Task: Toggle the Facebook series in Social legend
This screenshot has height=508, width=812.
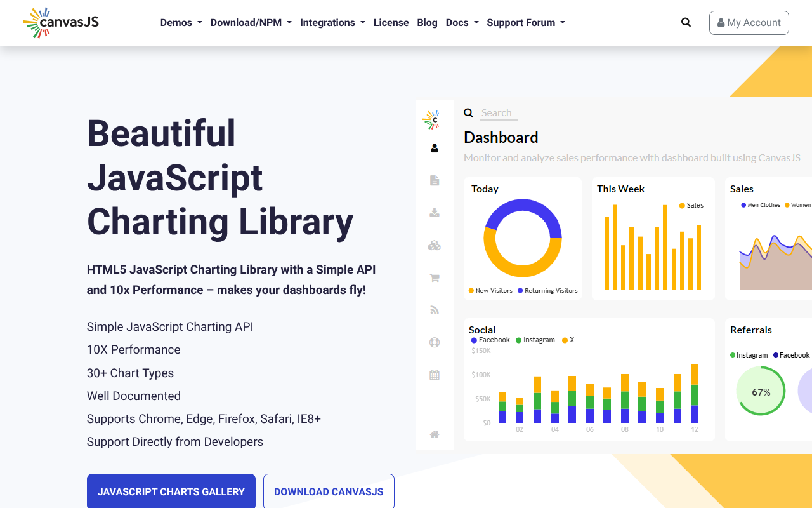Action: point(490,340)
